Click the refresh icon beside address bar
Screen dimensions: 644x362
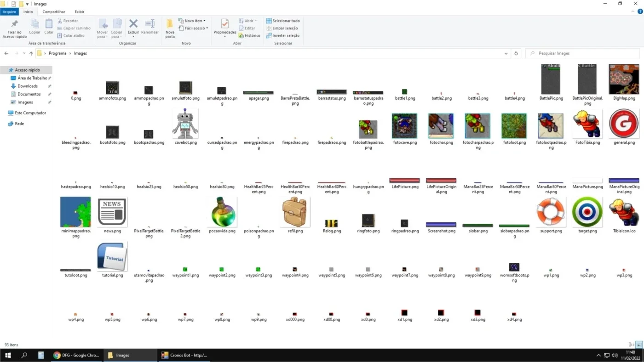pos(516,53)
